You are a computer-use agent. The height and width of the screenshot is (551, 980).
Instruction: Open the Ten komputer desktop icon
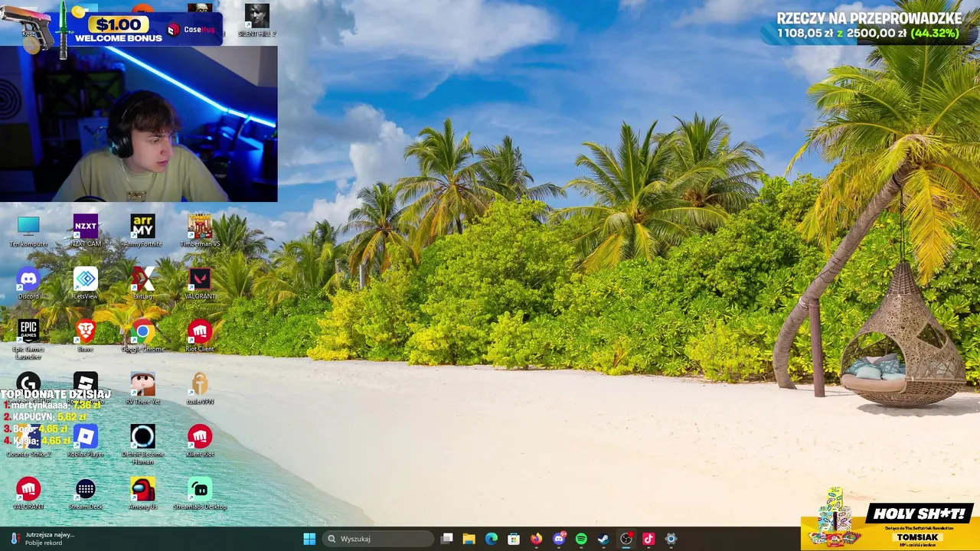pyautogui.click(x=28, y=230)
